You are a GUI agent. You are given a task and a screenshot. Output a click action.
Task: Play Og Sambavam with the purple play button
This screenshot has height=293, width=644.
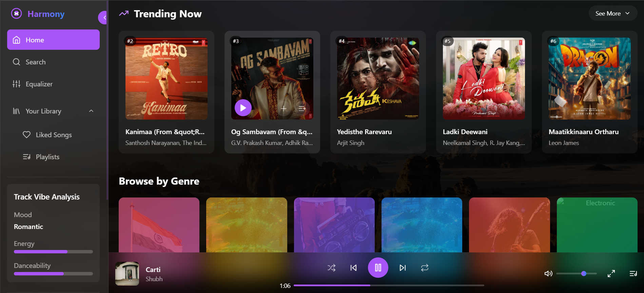click(243, 108)
